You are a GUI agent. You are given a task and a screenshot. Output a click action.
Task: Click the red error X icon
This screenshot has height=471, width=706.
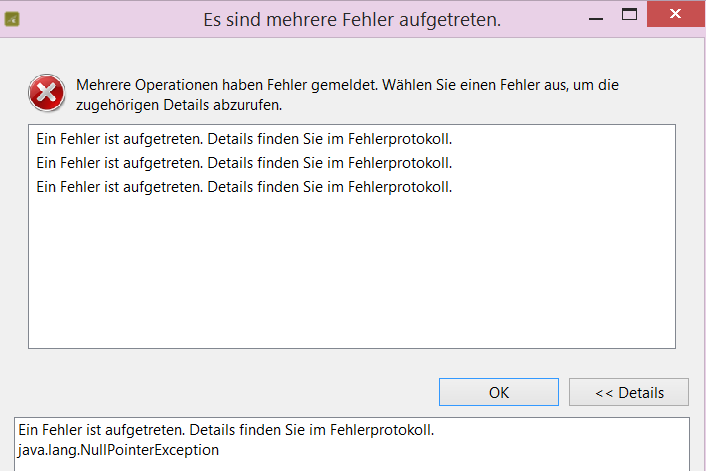pyautogui.click(x=45, y=94)
